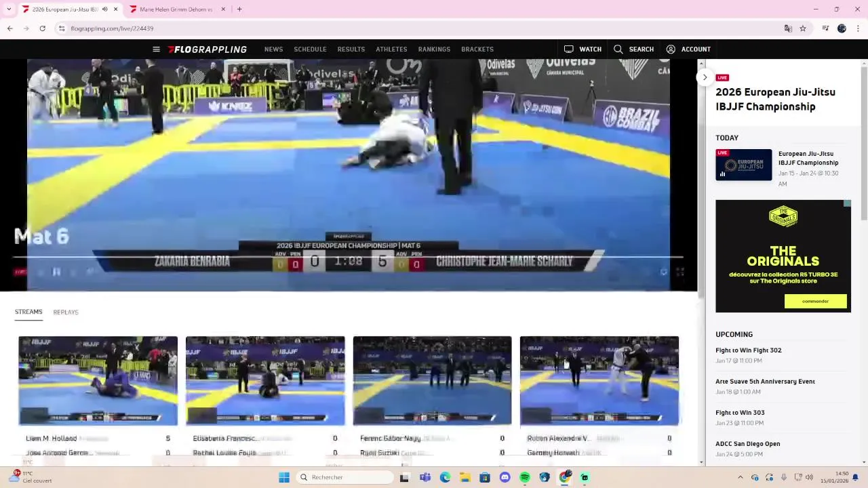
Task: Click the WATCH button in the header
Action: (583, 49)
